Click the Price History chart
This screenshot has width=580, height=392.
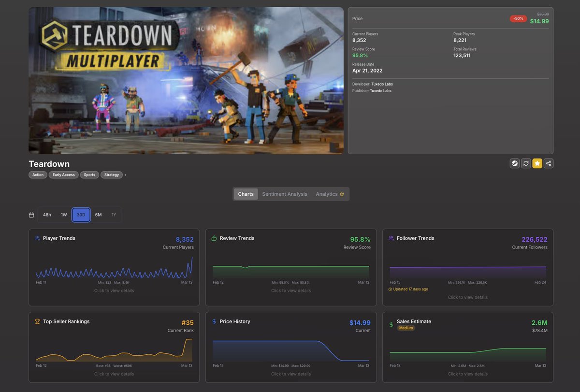coord(291,351)
